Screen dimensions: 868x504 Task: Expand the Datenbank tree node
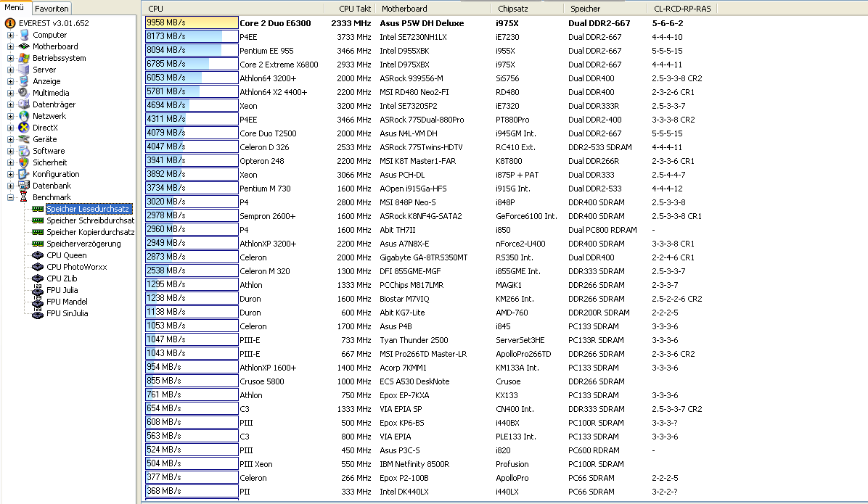pyautogui.click(x=10, y=186)
